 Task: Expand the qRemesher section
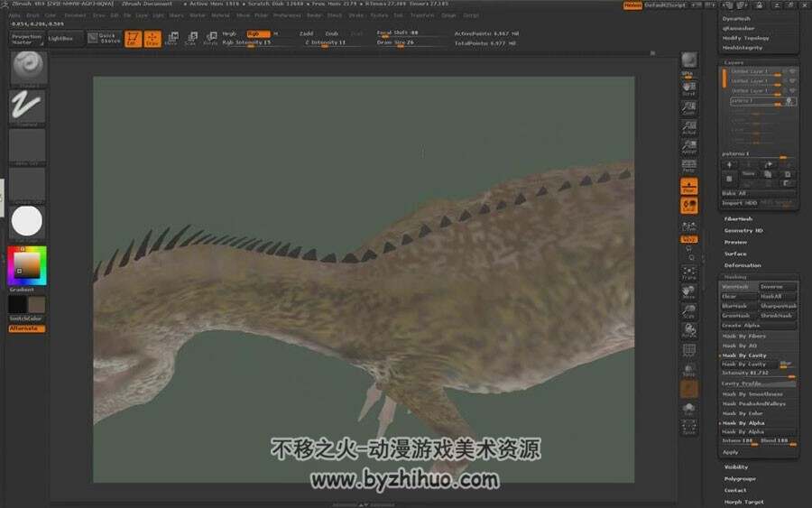click(x=738, y=29)
